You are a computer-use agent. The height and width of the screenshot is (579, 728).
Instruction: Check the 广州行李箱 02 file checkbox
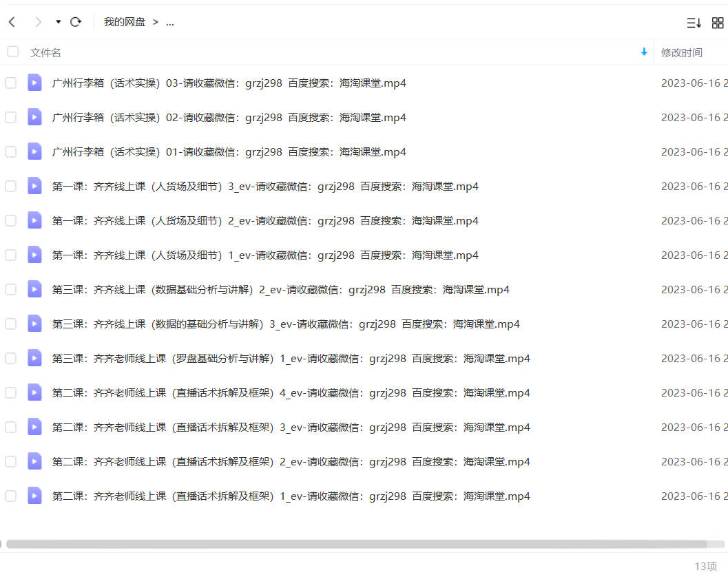coord(11,117)
